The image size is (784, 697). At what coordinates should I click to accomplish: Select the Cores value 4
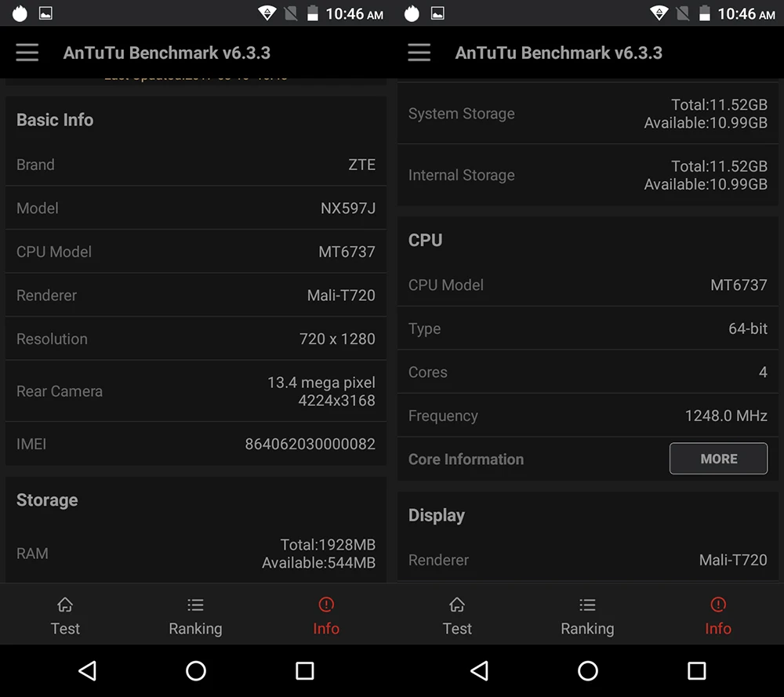[763, 372]
